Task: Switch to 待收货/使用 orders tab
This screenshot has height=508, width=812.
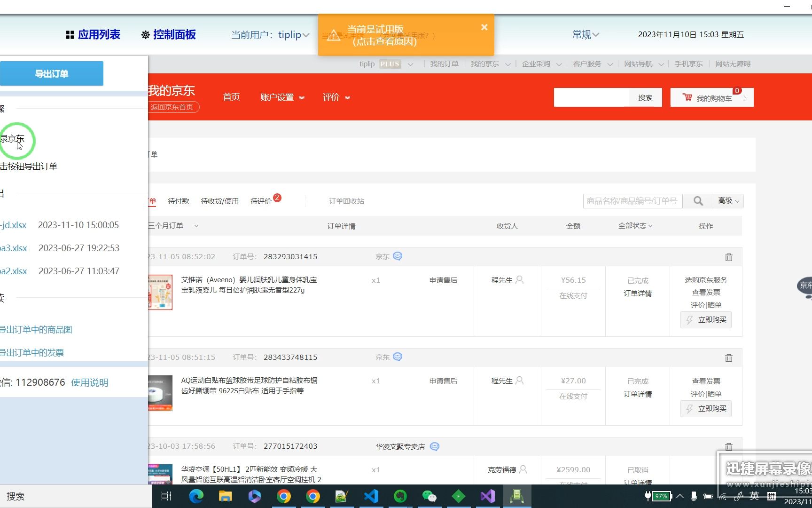Action: click(219, 201)
